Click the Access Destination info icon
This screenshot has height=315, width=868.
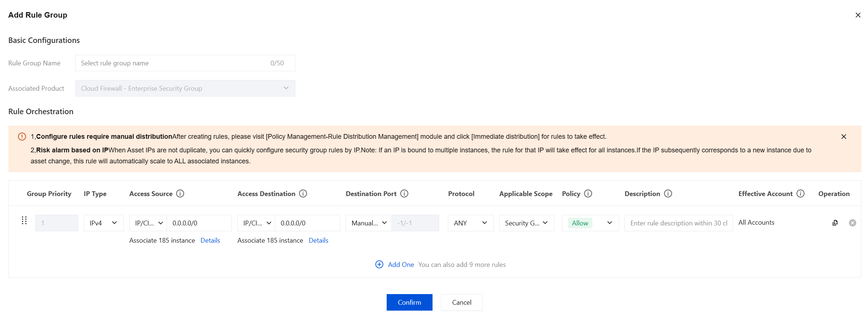(x=303, y=193)
